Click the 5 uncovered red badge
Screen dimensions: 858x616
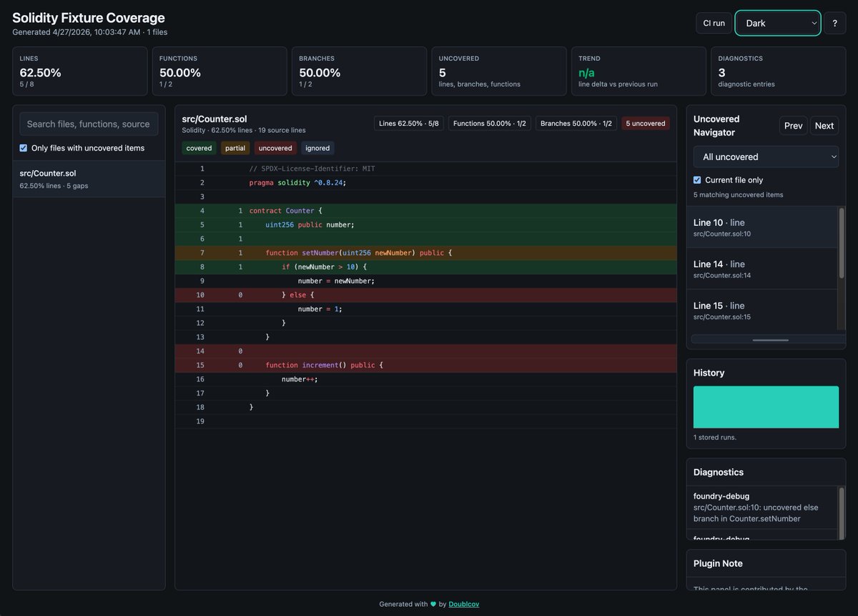(646, 124)
